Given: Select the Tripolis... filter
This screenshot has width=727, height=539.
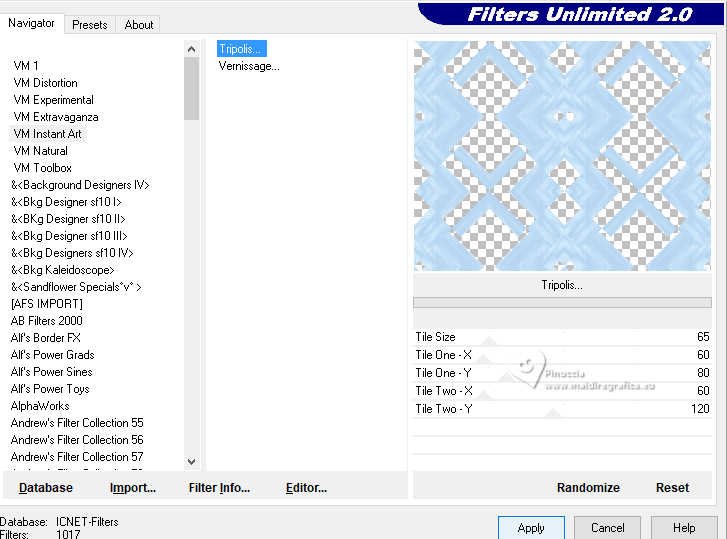Looking at the screenshot, I should coord(242,49).
